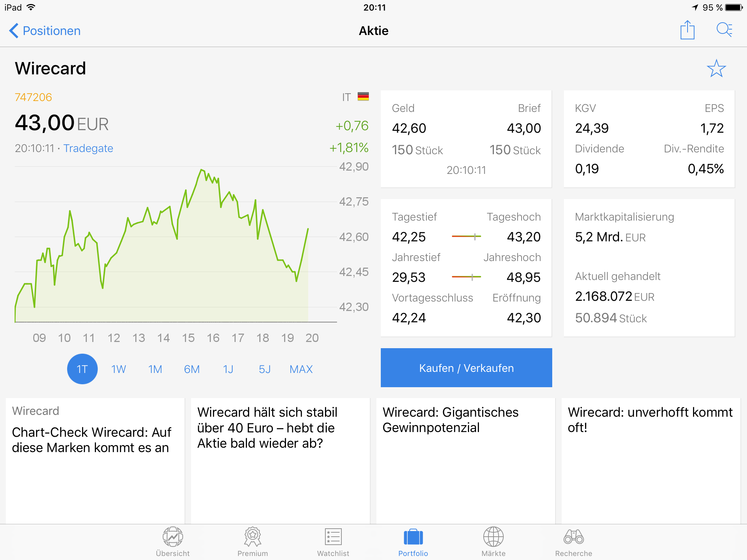Screen dimensions: 747x560
Task: Tap the Tageshoch value 43,20
Action: (524, 237)
